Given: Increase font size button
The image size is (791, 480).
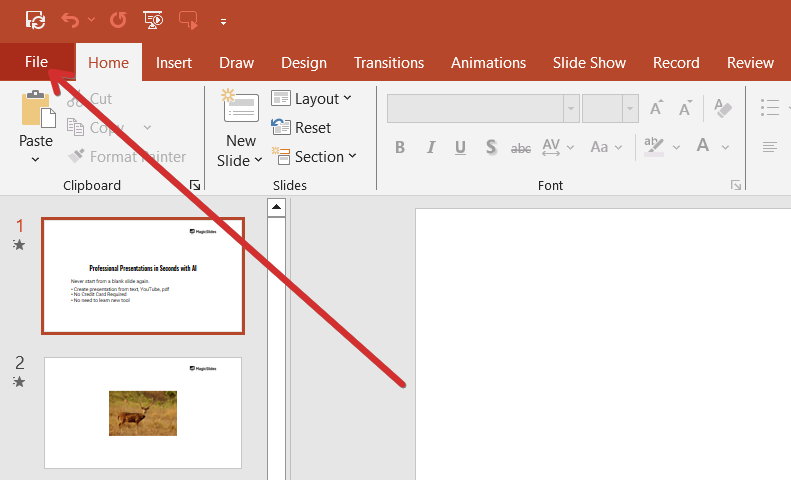Looking at the screenshot, I should pos(656,108).
